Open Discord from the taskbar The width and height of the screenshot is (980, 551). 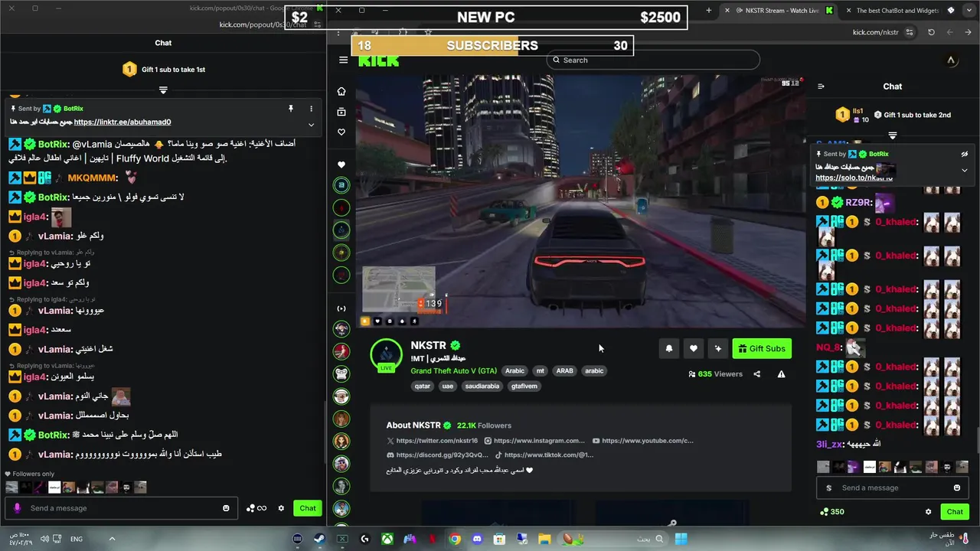click(478, 539)
